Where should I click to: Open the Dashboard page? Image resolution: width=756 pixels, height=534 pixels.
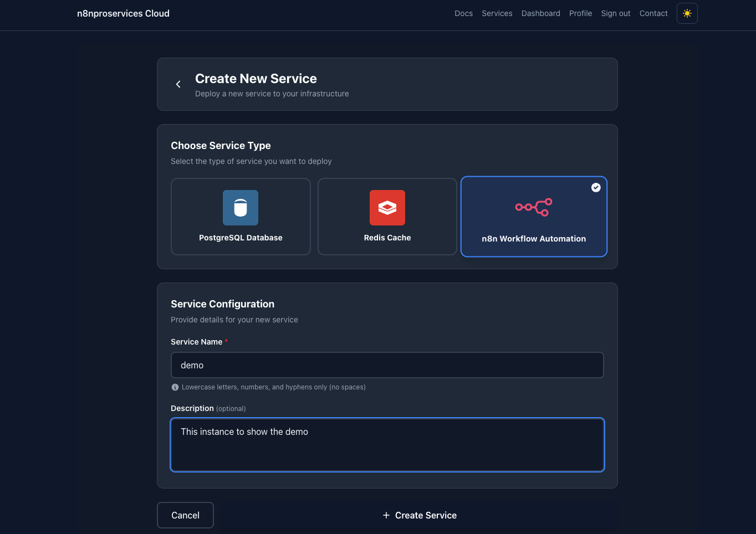coord(540,13)
